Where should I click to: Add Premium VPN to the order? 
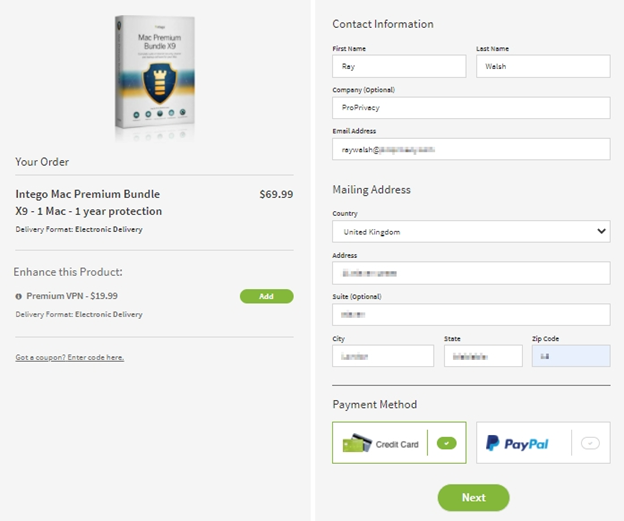pos(267,296)
